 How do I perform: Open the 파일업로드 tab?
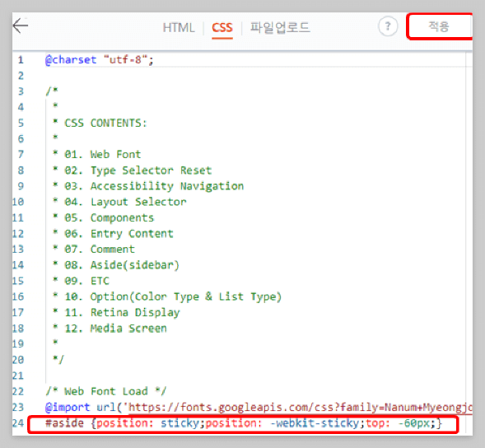click(280, 27)
